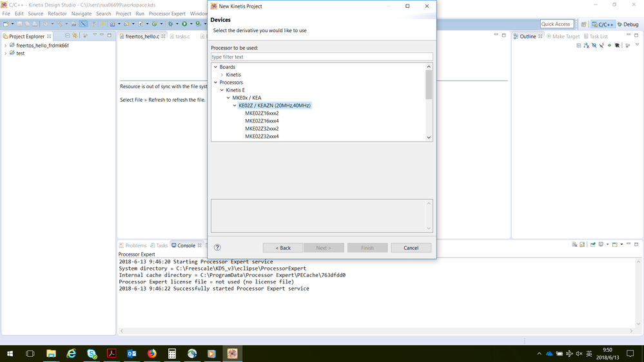The image size is (644, 362).
Task: Open Outlook from the taskbar
Action: click(132, 354)
